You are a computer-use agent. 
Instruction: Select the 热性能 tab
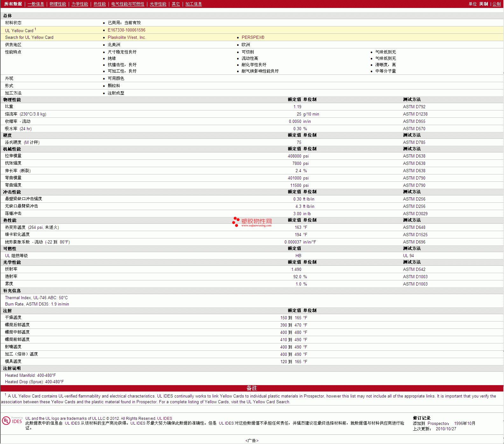pos(100,4)
